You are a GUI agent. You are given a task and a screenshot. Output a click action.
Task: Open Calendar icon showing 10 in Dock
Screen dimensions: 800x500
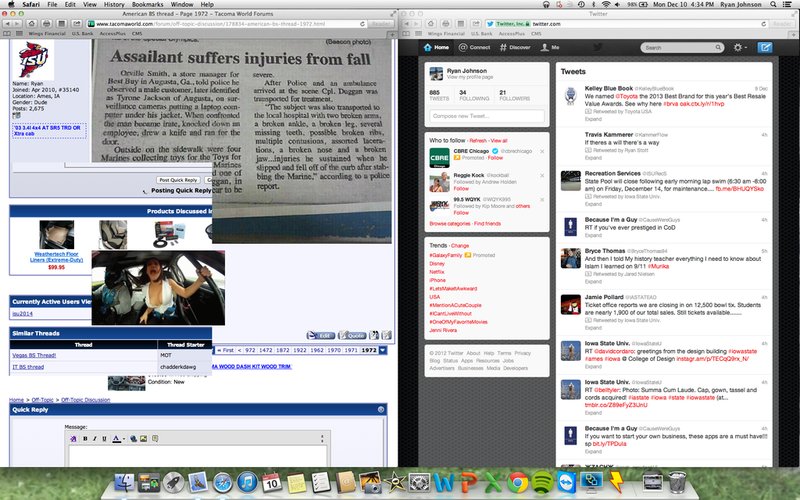pyautogui.click(x=271, y=482)
